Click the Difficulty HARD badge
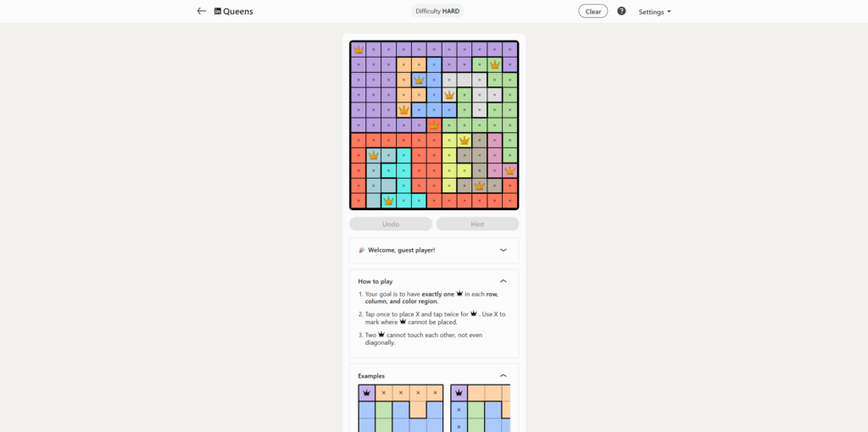868x432 pixels. coord(437,11)
